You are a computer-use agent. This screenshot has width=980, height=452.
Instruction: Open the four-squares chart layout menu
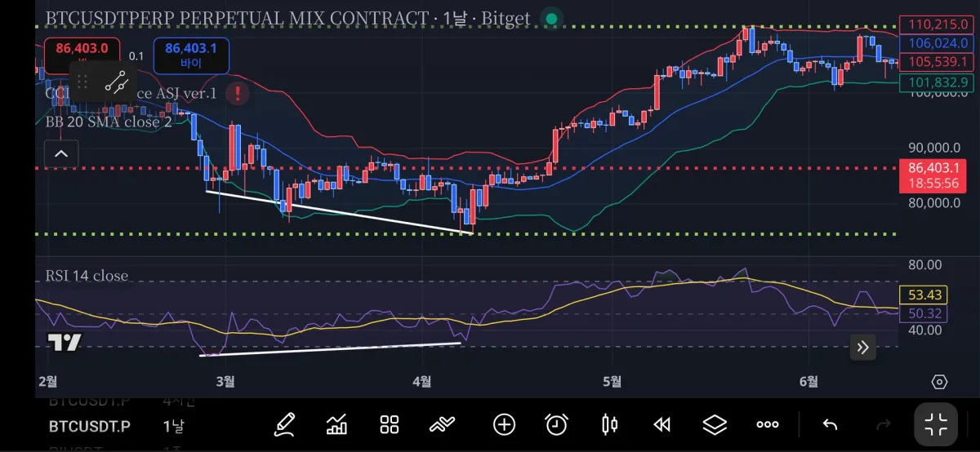point(390,424)
